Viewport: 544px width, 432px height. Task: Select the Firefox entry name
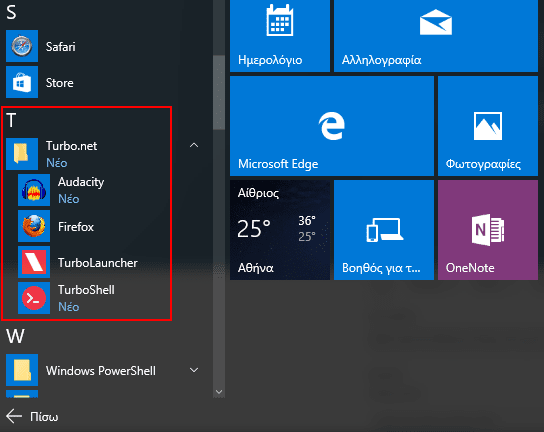(76, 227)
